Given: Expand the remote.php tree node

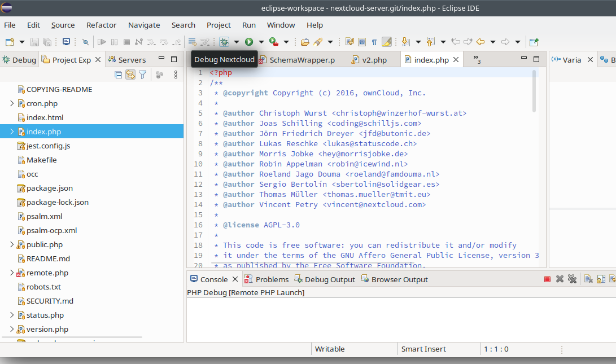Looking at the screenshot, I should [x=12, y=273].
